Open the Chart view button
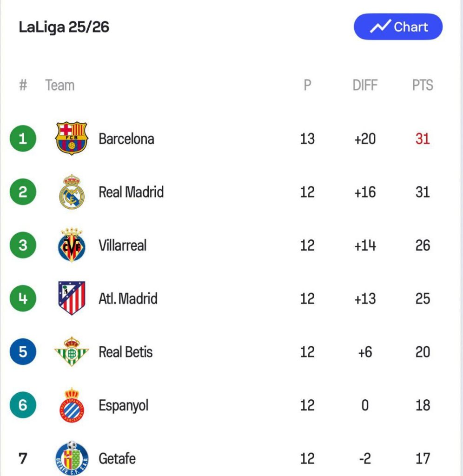This screenshot has height=476, width=463. tap(398, 27)
